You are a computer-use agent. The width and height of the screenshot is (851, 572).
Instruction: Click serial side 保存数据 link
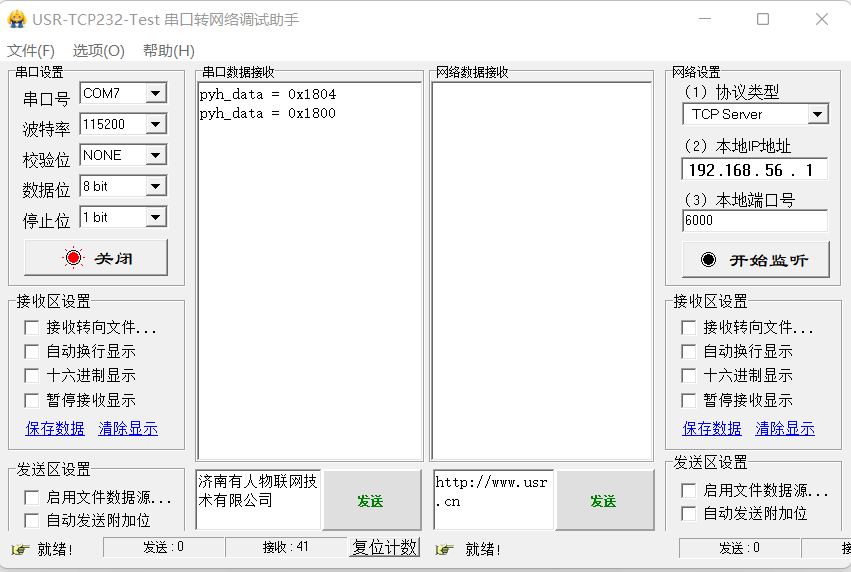(55, 429)
